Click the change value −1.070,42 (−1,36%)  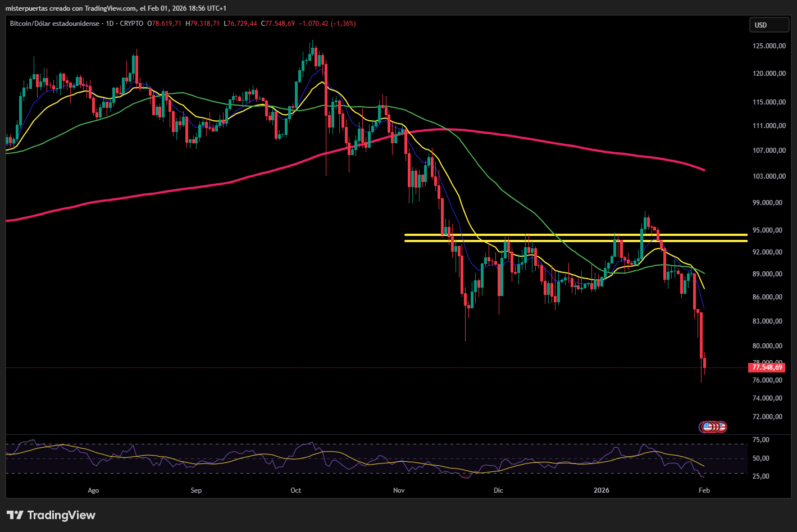click(x=327, y=24)
